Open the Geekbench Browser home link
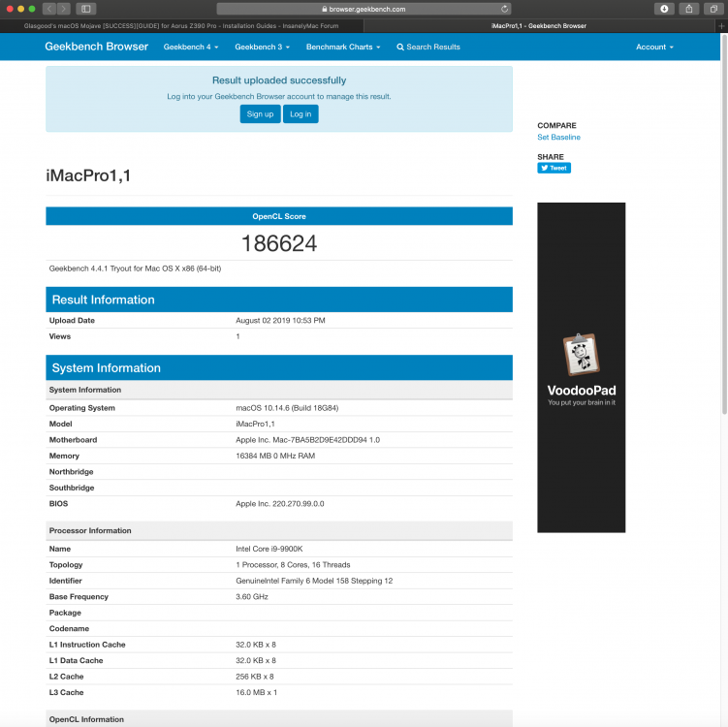 (97, 47)
